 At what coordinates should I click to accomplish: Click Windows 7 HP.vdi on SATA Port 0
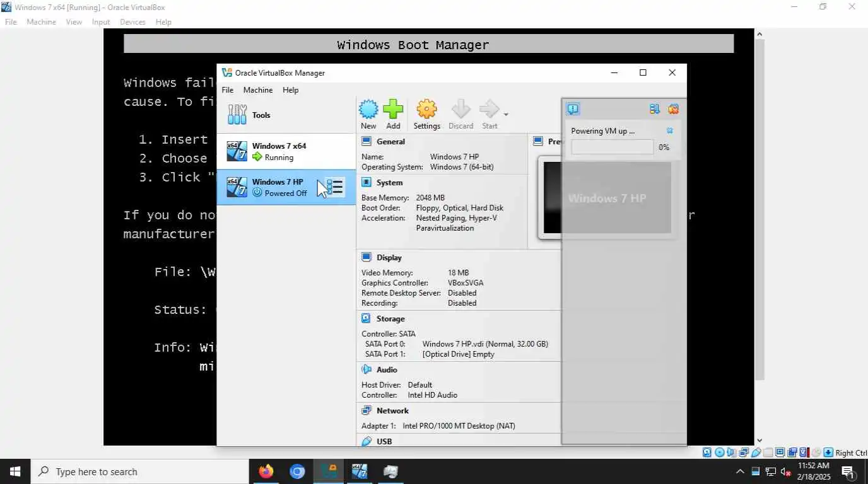coord(485,344)
